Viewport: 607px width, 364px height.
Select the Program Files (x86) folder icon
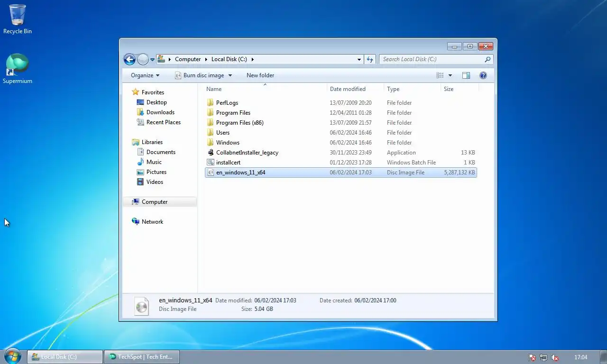point(211,123)
